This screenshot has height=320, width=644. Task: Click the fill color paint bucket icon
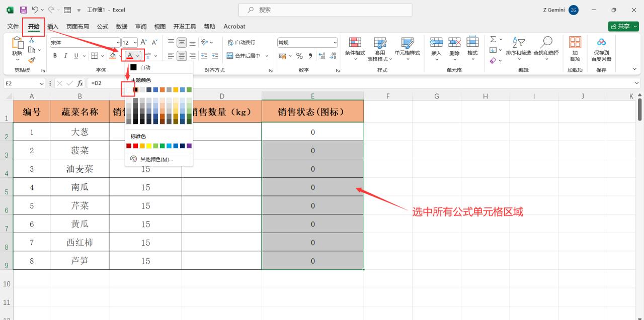pos(113,56)
